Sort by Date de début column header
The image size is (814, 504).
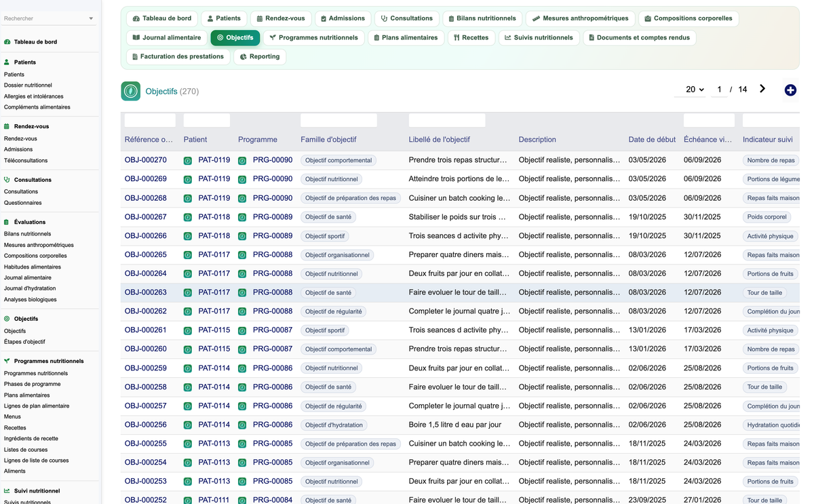click(652, 140)
